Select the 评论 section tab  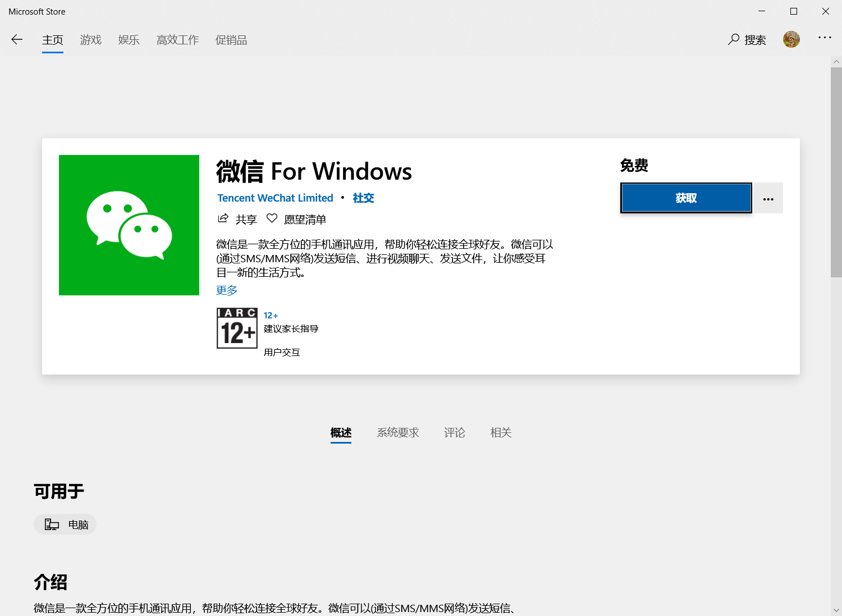(x=455, y=432)
